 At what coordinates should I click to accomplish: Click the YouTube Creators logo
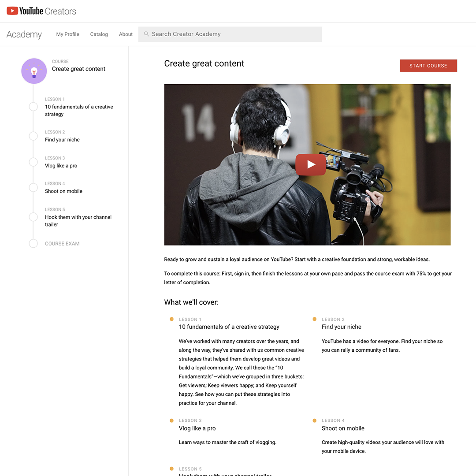41,11
